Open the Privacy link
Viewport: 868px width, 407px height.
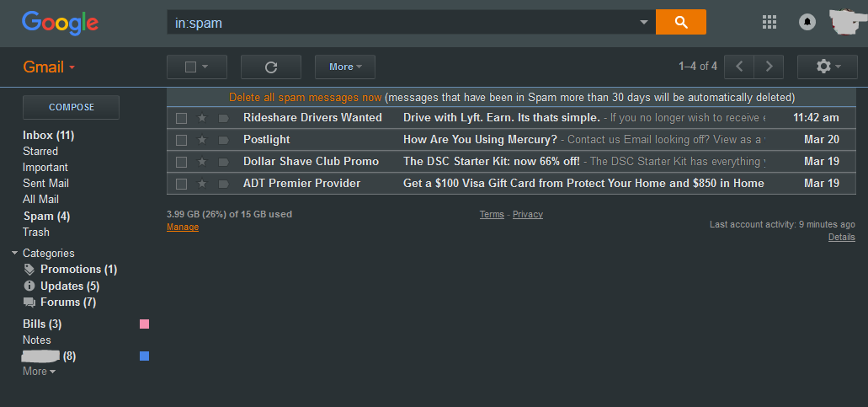tap(528, 214)
